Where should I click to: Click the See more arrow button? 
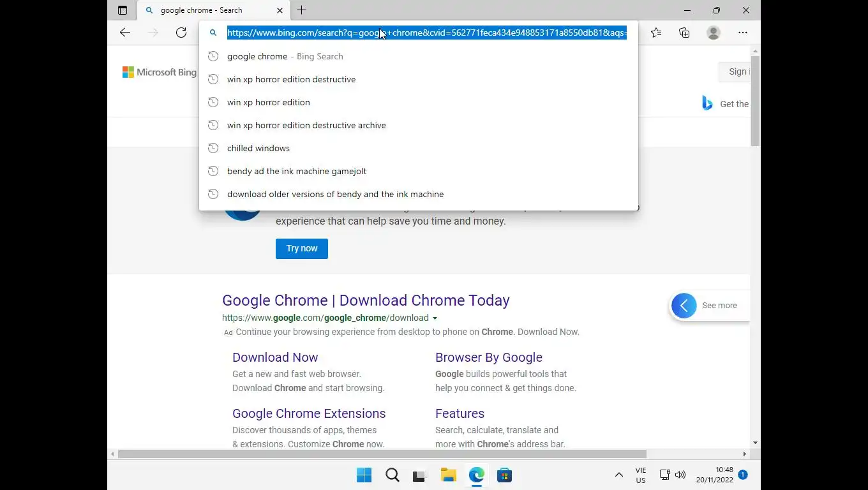pyautogui.click(x=684, y=306)
